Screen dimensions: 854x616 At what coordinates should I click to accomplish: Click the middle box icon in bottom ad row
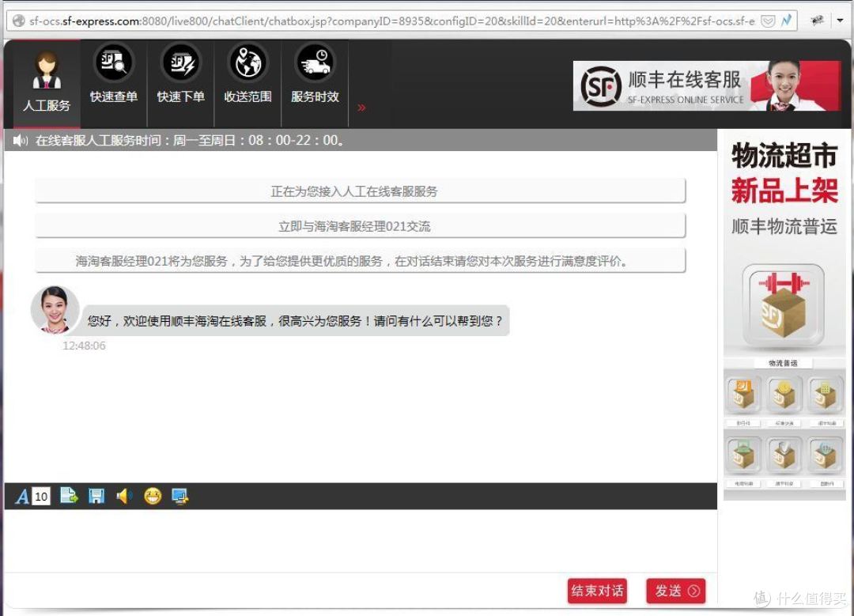click(x=784, y=455)
